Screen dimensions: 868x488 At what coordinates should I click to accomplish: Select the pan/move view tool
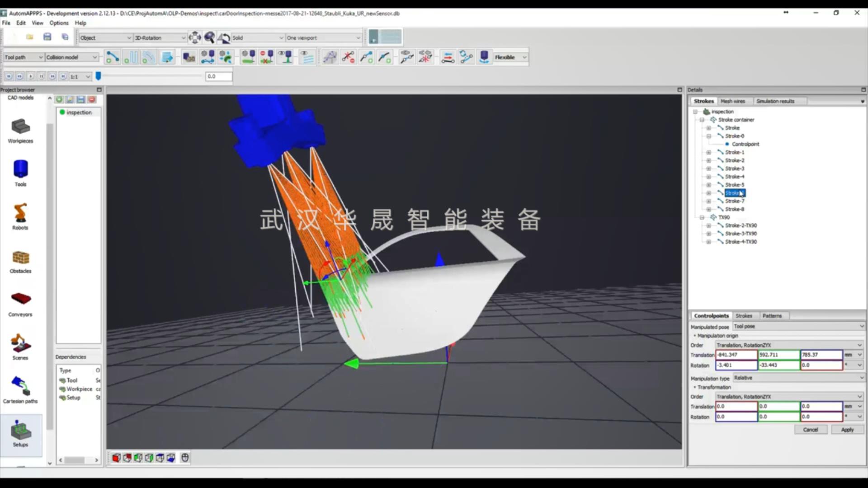pos(194,38)
